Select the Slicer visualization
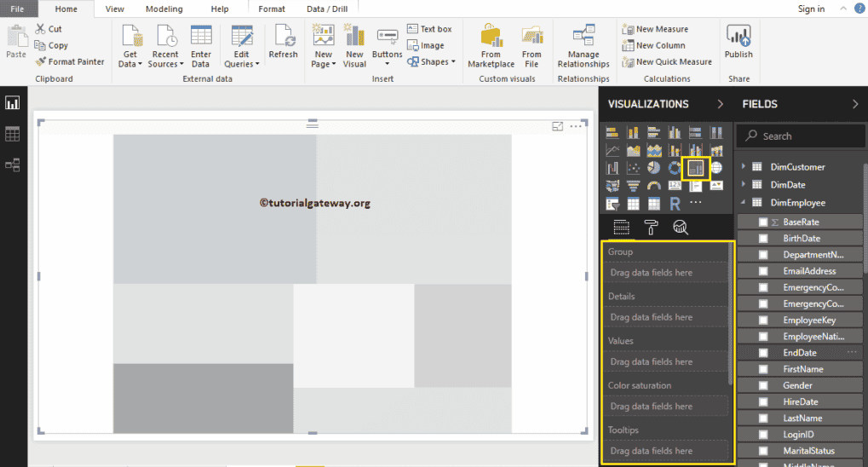The width and height of the screenshot is (868, 467). 612,204
